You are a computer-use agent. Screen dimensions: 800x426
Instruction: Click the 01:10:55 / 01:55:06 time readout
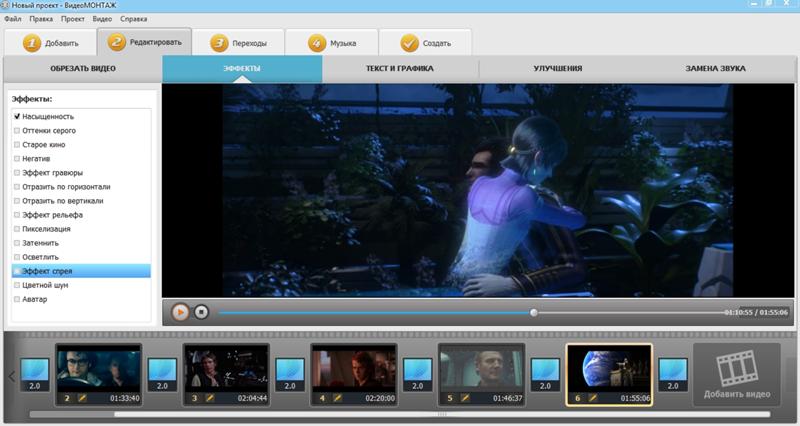coord(756,312)
